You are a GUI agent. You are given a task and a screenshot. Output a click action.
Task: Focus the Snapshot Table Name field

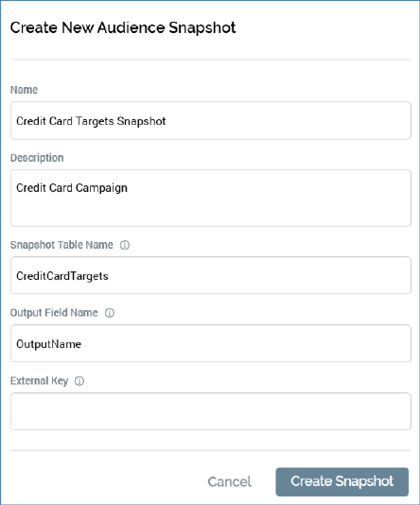[x=211, y=275]
